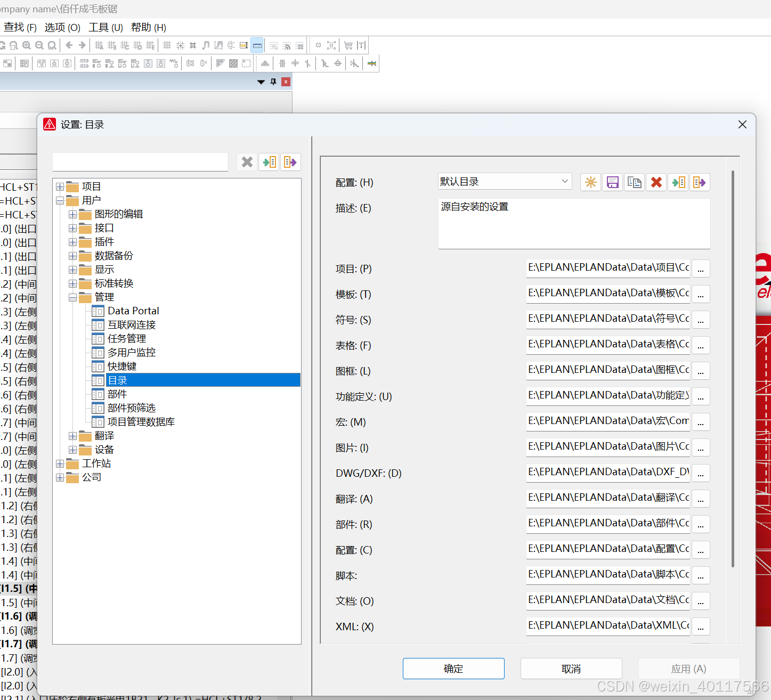This screenshot has width=771, height=700.
Task: Save the directory configuration with the floppy icon
Action: 613,182
